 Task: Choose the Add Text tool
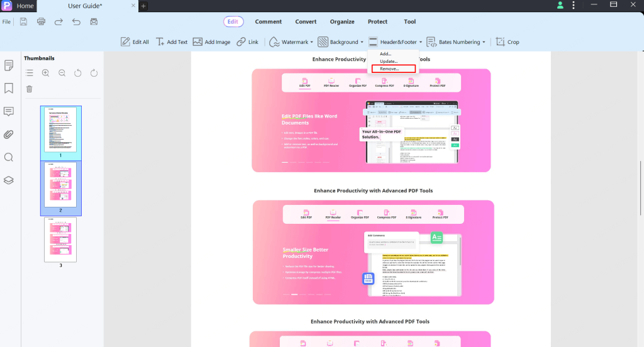tap(172, 42)
